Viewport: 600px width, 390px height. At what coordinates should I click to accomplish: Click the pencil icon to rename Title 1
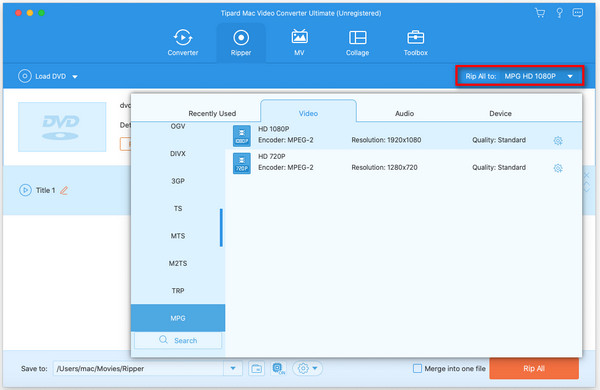[64, 190]
